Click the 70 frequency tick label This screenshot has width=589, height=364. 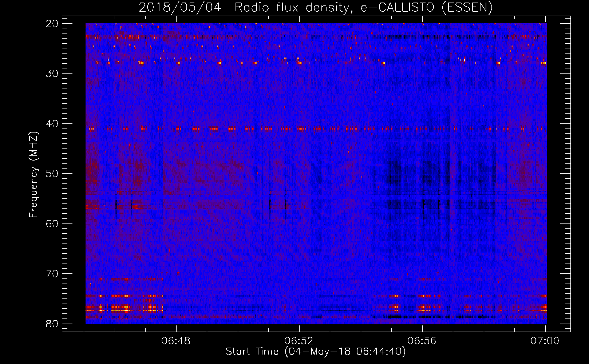(x=52, y=274)
